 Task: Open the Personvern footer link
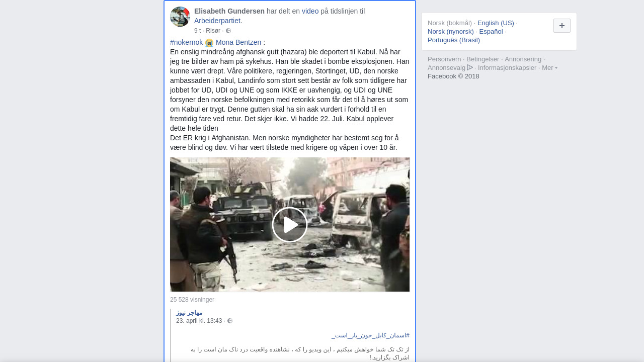coord(444,59)
